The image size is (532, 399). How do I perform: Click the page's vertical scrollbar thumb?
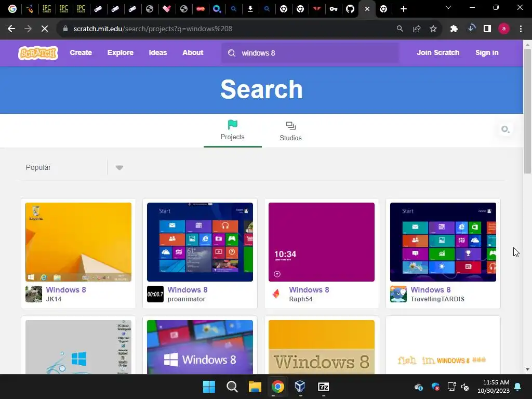(527, 111)
